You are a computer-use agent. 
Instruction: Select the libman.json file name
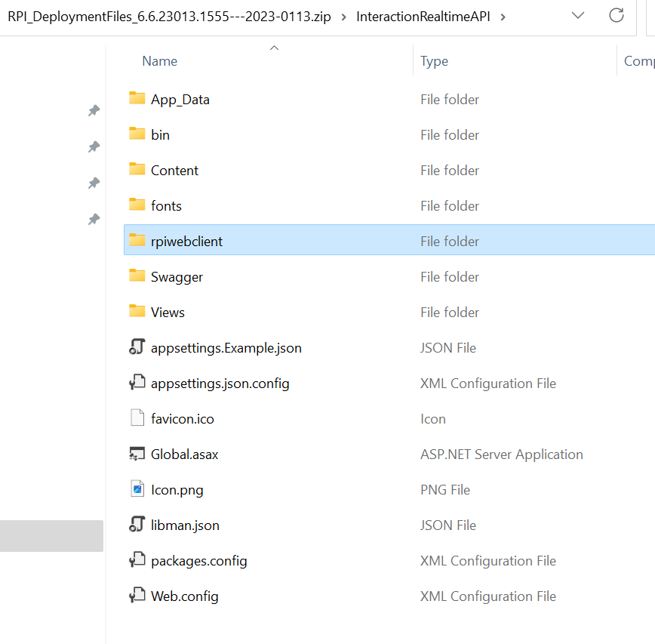point(185,525)
